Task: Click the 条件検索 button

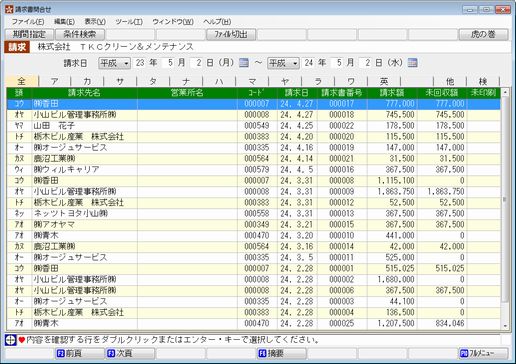Action: pyautogui.click(x=80, y=34)
